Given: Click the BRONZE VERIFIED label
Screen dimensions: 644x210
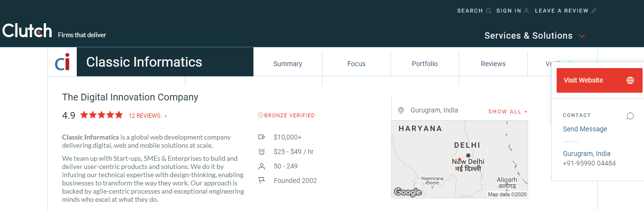Looking at the screenshot, I should [289, 115].
